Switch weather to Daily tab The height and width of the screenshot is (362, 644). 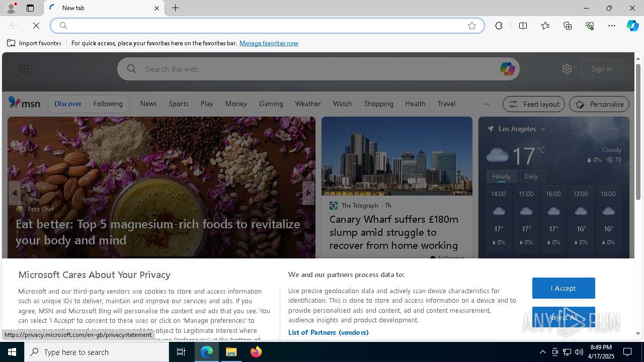pyautogui.click(x=531, y=176)
